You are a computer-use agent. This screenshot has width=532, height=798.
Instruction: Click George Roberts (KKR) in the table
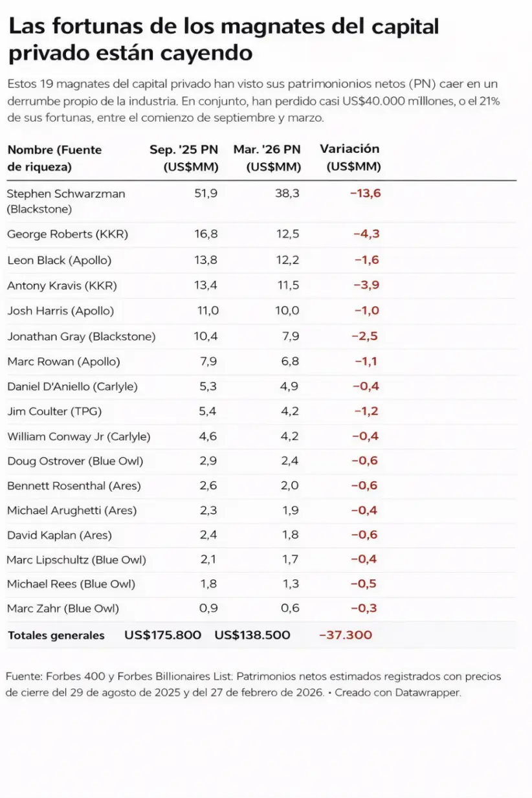tap(67, 234)
